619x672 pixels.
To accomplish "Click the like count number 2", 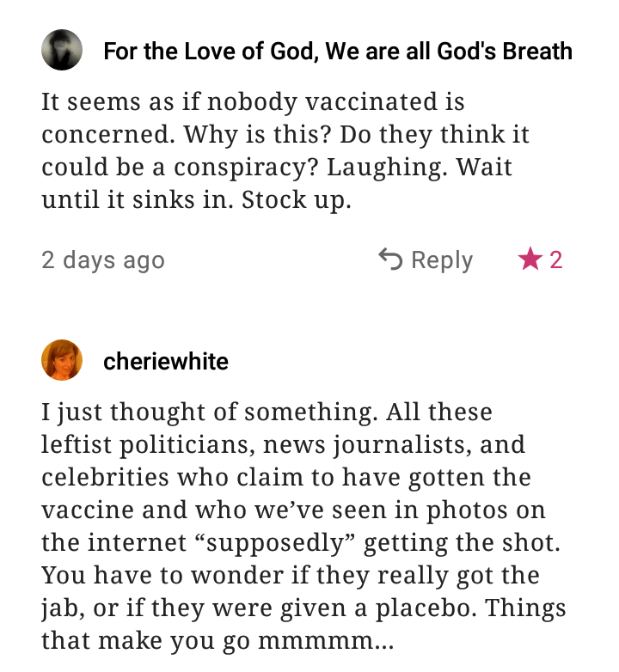I will [556, 260].
